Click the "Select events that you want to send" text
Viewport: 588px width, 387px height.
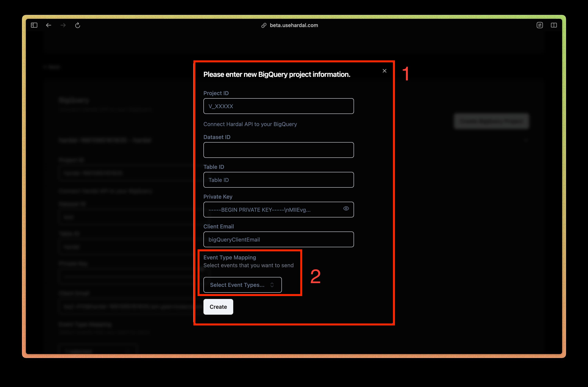click(x=249, y=265)
